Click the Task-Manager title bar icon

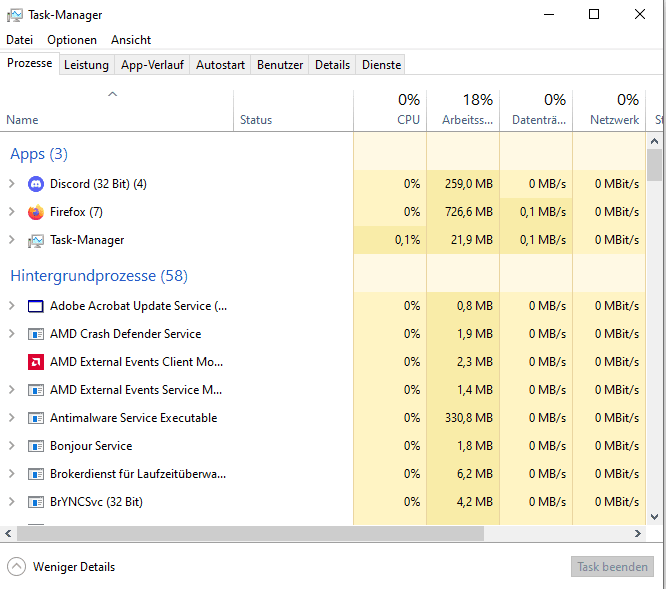(x=14, y=15)
